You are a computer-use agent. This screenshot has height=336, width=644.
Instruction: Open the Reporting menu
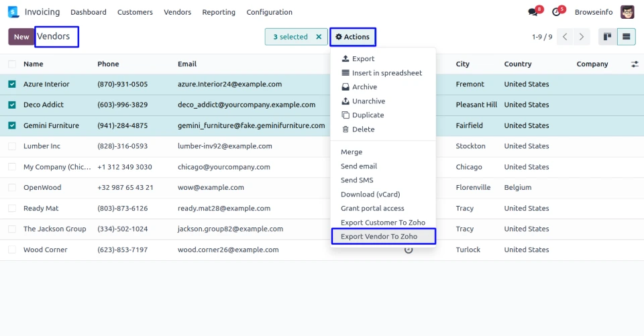click(219, 12)
